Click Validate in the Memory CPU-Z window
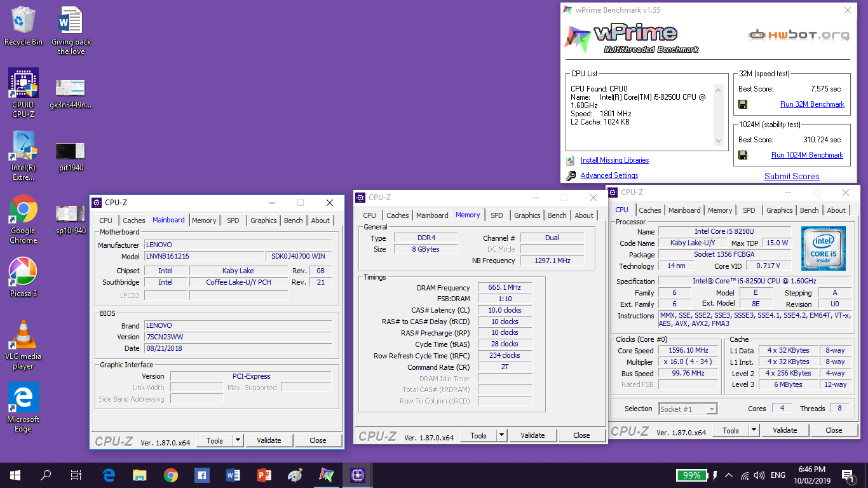Viewport: 868px width, 488px height. (532, 435)
